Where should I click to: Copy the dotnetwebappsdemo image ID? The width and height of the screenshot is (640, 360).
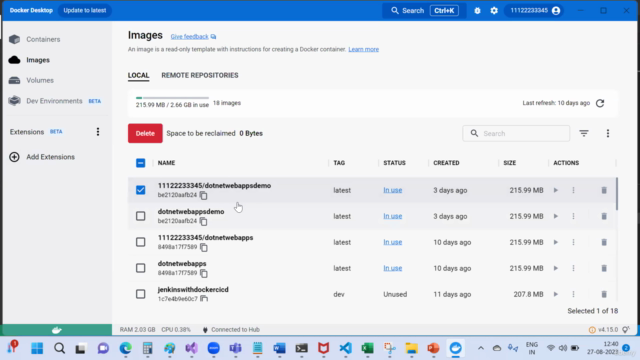tap(203, 222)
